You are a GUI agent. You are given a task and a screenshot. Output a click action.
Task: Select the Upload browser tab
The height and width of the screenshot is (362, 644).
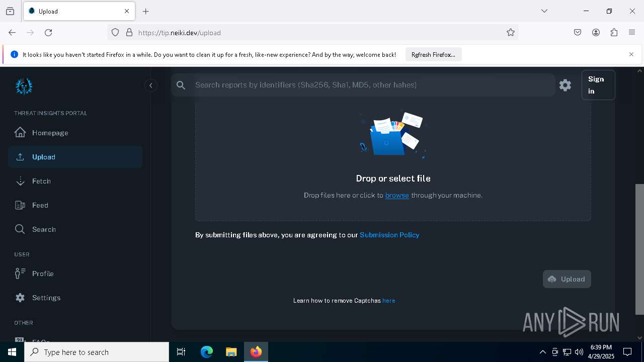79,11
